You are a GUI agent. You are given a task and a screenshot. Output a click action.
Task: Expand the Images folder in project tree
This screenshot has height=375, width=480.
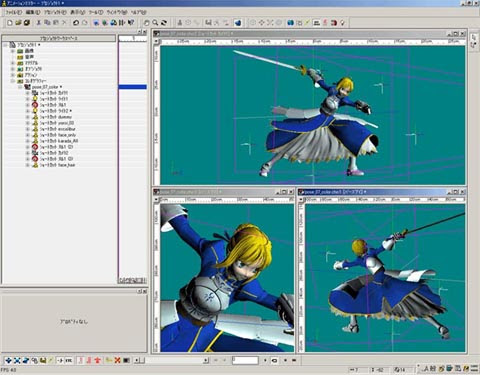[13, 51]
